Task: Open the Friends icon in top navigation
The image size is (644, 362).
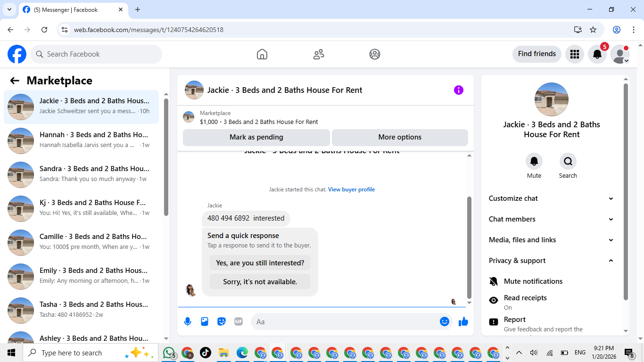Action: pyautogui.click(x=319, y=54)
